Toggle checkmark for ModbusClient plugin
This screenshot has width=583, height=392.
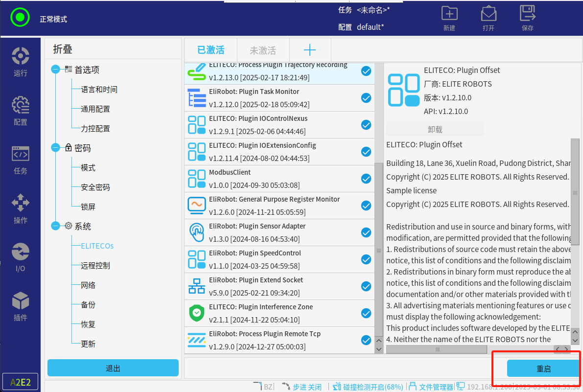tap(366, 179)
